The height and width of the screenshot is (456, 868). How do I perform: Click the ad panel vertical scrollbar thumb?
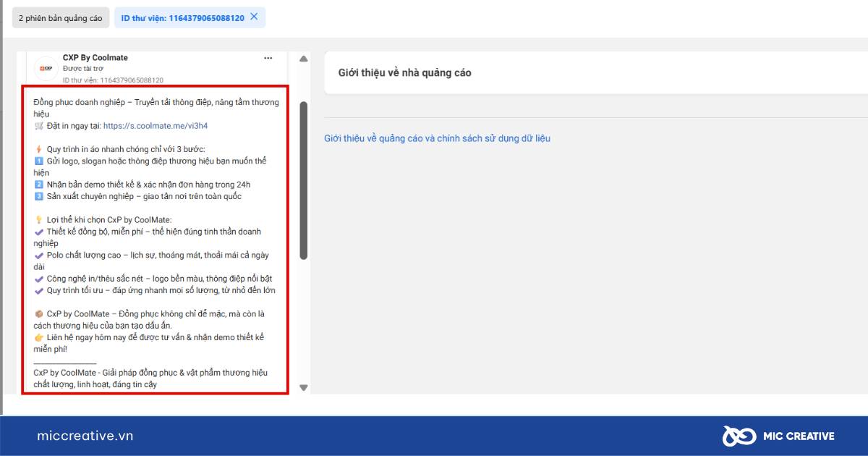304,181
